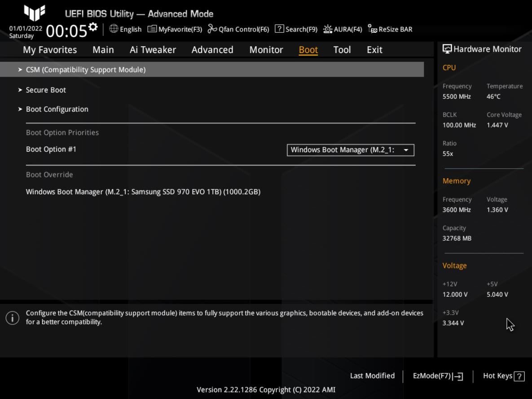This screenshot has height=399, width=532.
Task: Go to the Ai Tweaker tab
Action: click(153, 50)
